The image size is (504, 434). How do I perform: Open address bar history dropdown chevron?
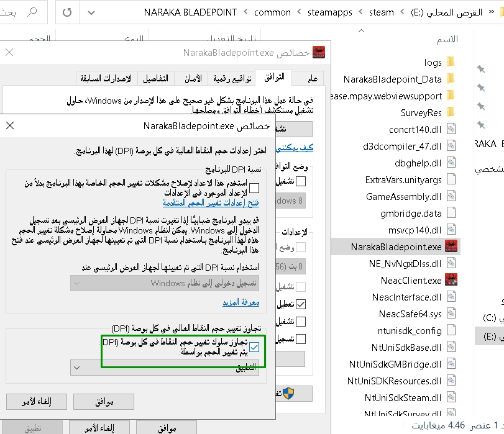point(91,13)
